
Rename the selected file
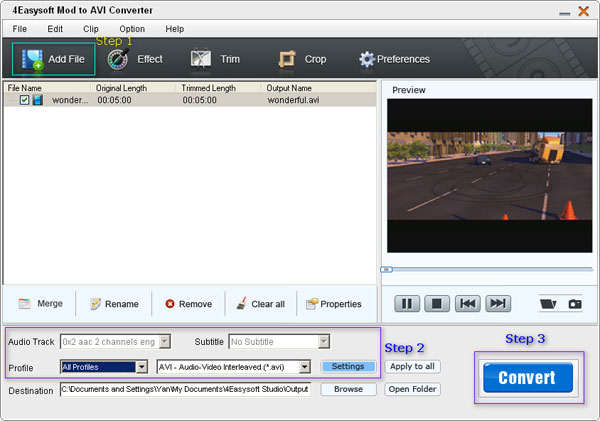pyautogui.click(x=114, y=304)
